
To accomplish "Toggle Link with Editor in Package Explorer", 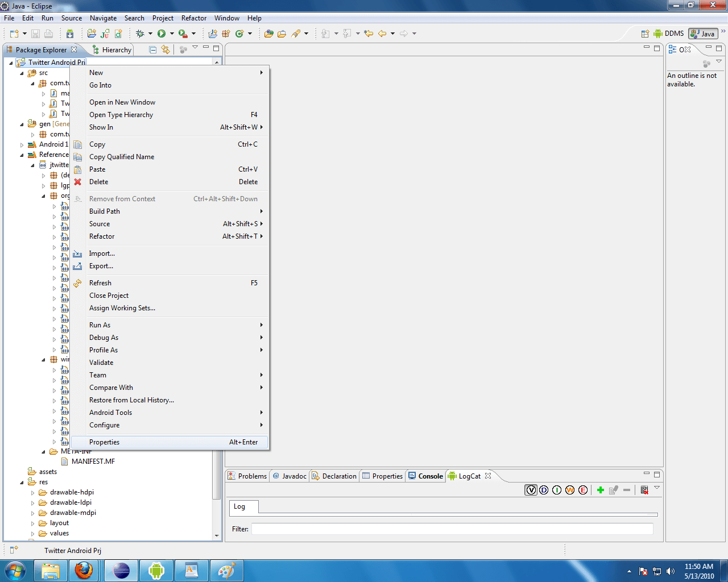I will (x=166, y=49).
